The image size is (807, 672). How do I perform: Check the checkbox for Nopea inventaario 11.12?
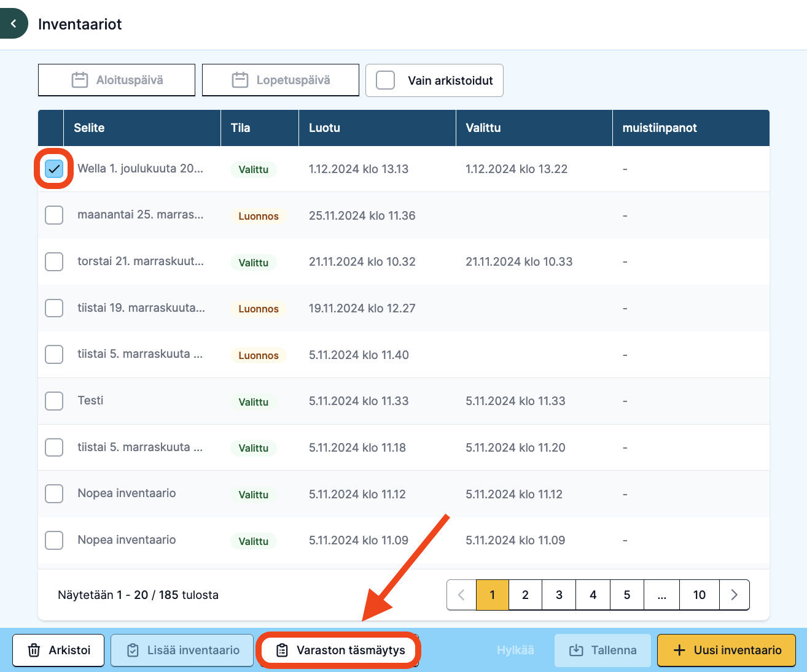[54, 494]
